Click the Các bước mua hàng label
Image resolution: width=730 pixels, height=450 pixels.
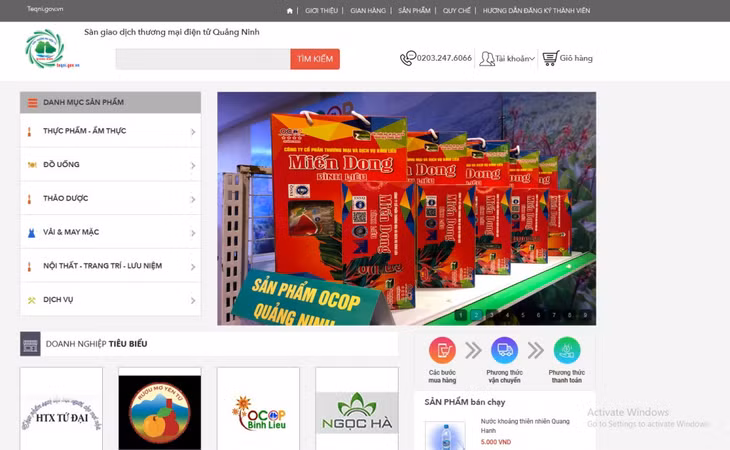(x=442, y=376)
